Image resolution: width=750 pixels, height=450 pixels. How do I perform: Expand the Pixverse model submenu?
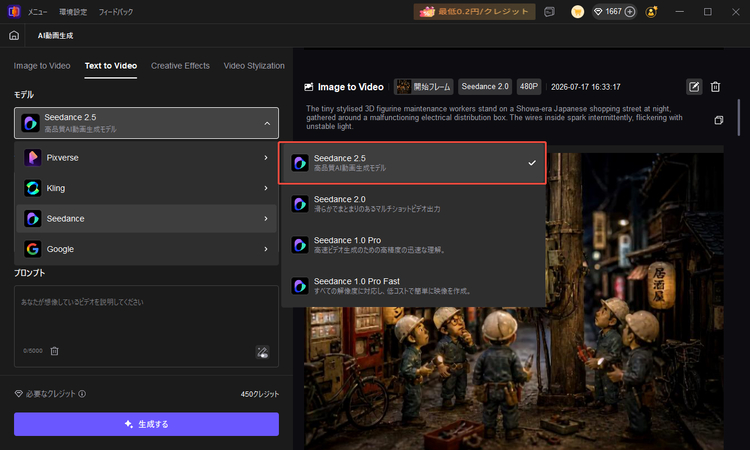[146, 157]
